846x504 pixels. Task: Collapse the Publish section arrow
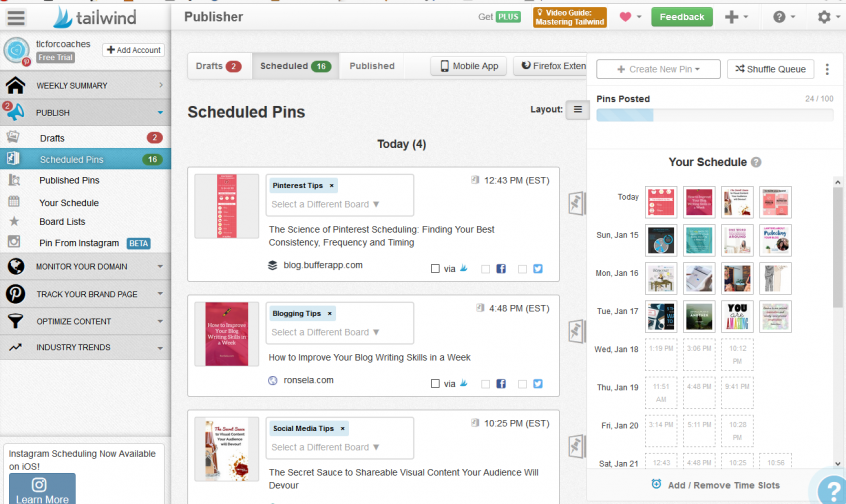click(160, 112)
